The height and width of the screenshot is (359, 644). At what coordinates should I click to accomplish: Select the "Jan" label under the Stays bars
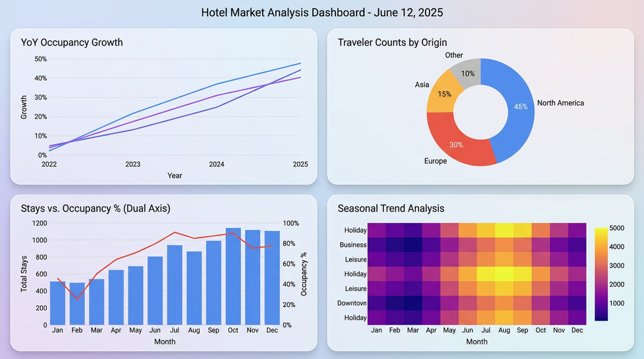(57, 331)
